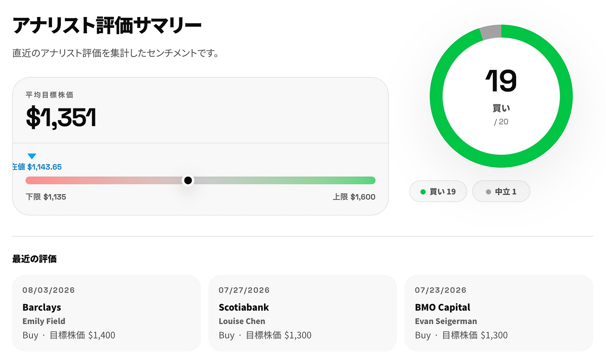This screenshot has height=364, width=606.
Task: Click the gray neutral segment of donut chart
Action: 491,32
